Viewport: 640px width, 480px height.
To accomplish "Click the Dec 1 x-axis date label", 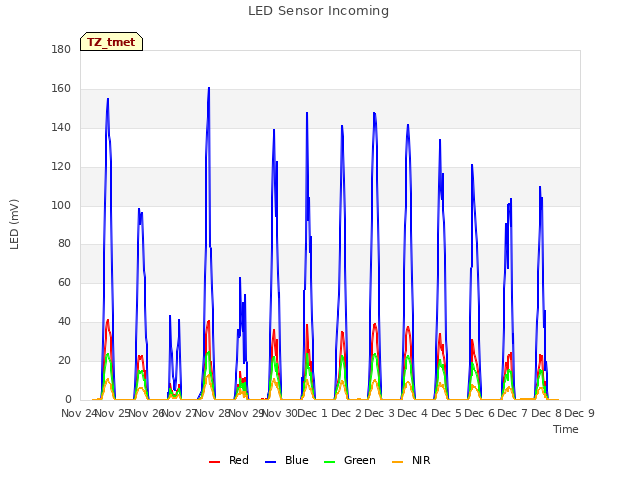I will coord(313,413).
